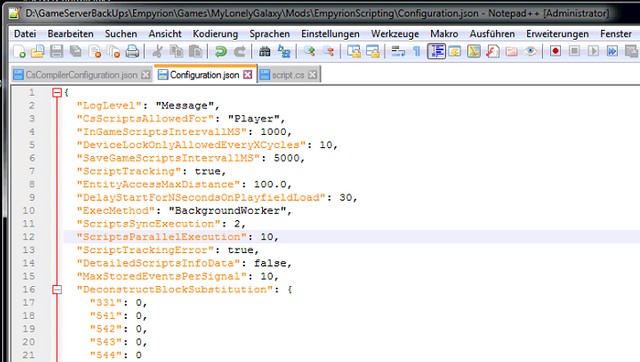
Task: Open the Ansicht menu
Action: (165, 34)
